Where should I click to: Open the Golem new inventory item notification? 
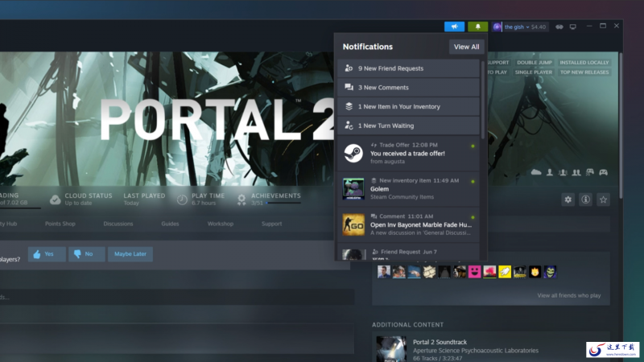point(408,189)
